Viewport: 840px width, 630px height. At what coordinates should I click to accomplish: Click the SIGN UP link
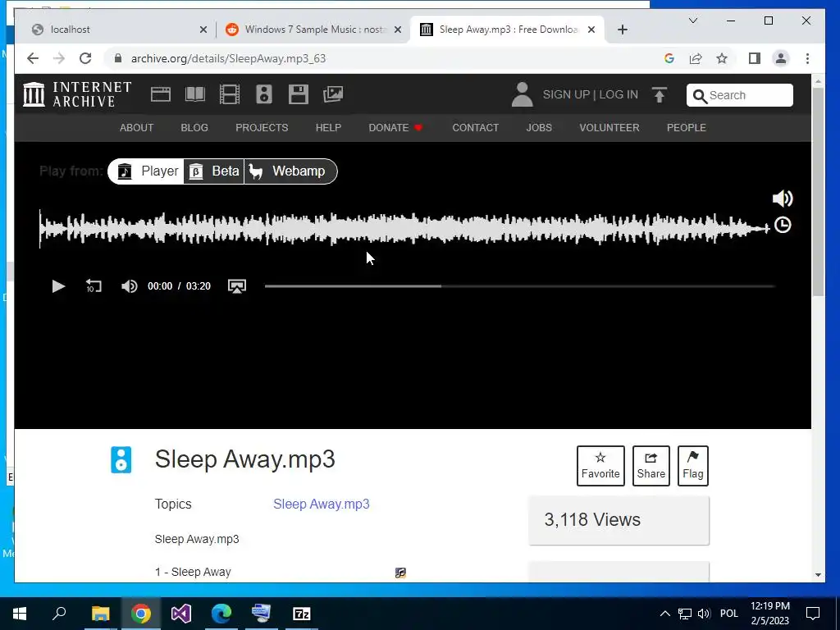point(566,95)
